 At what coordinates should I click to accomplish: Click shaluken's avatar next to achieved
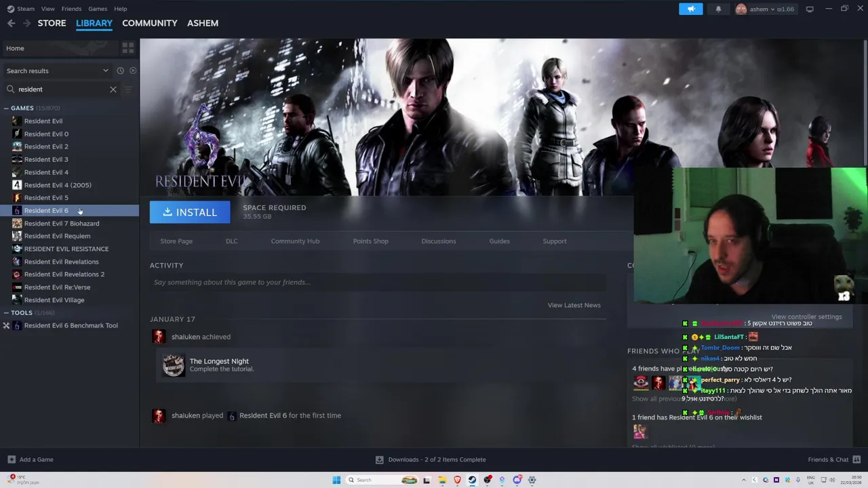click(x=159, y=337)
